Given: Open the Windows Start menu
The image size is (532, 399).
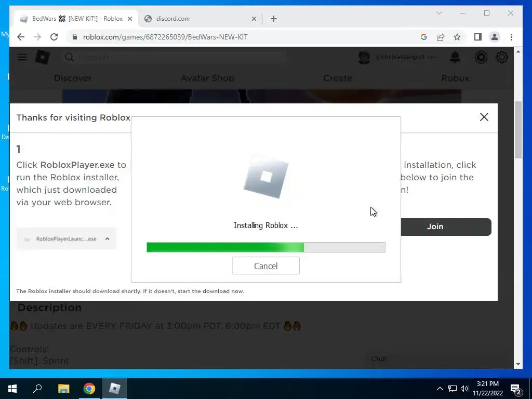Looking at the screenshot, I should coord(12,389).
